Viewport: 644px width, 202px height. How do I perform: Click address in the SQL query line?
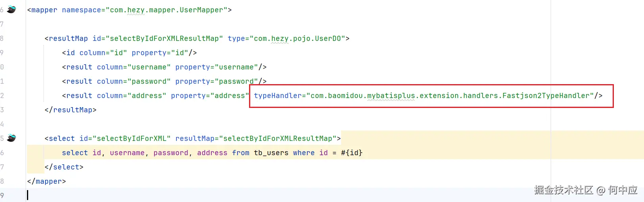212,153
